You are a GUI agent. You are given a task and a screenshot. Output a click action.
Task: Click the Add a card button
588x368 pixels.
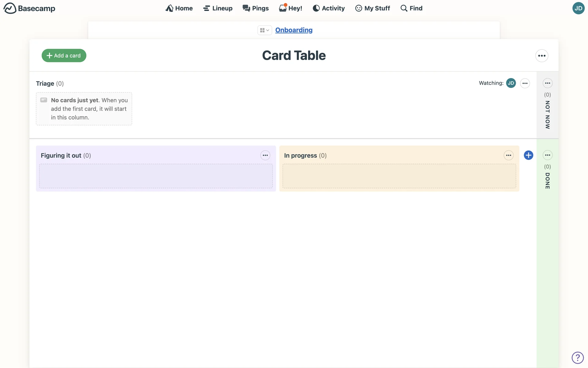[x=64, y=56]
